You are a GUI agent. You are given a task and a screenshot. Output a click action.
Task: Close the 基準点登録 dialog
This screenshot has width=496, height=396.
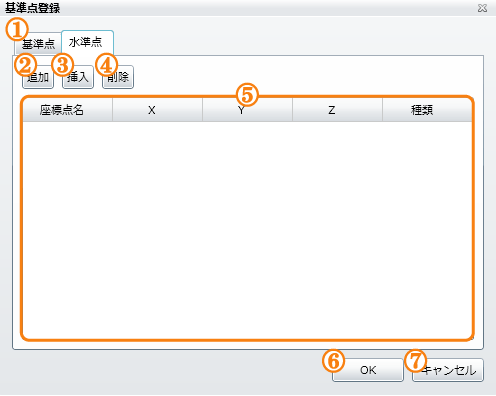(482, 8)
